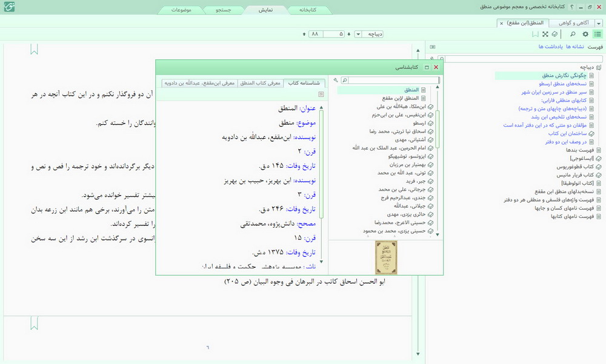
Task: Select the ارسطو author in the bibliography list
Action: click(419, 123)
